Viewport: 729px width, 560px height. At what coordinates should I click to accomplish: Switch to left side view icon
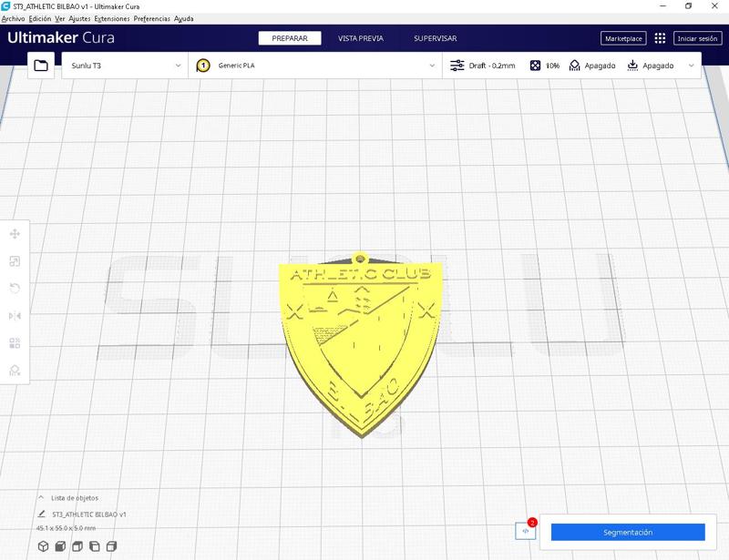coord(95,546)
